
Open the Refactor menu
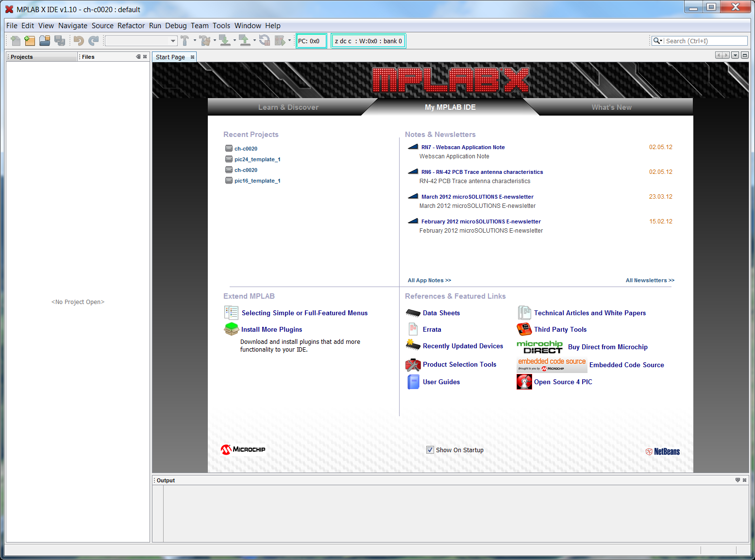coord(131,26)
